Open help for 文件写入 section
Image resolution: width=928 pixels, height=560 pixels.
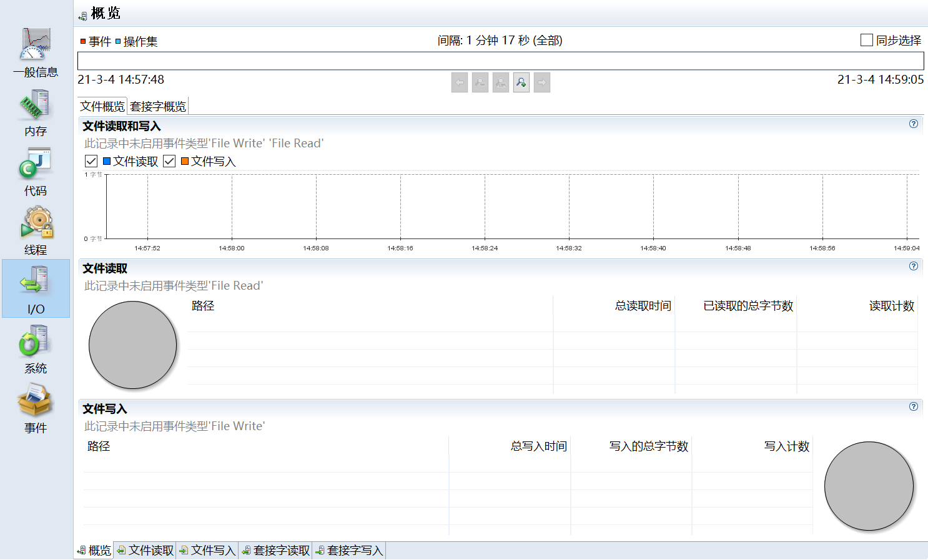(x=914, y=406)
